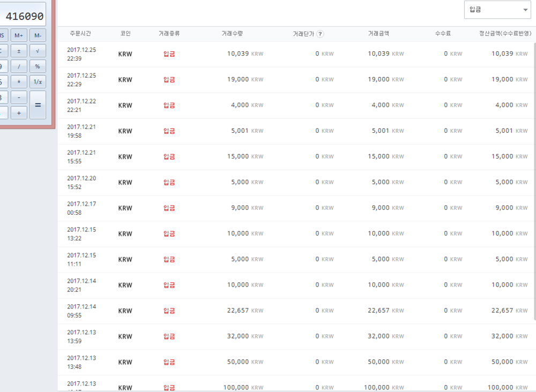Screen dimensions: 536x392
Task: Click the minus key on calculator
Action: pyautogui.click(x=19, y=97)
